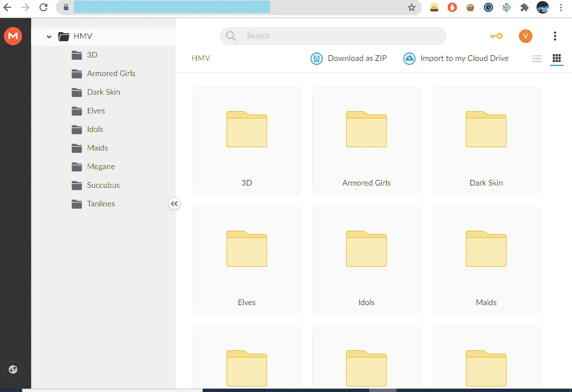Viewport: 572px width, 392px height.
Task: Click Download as ZIP
Action: tap(348, 58)
